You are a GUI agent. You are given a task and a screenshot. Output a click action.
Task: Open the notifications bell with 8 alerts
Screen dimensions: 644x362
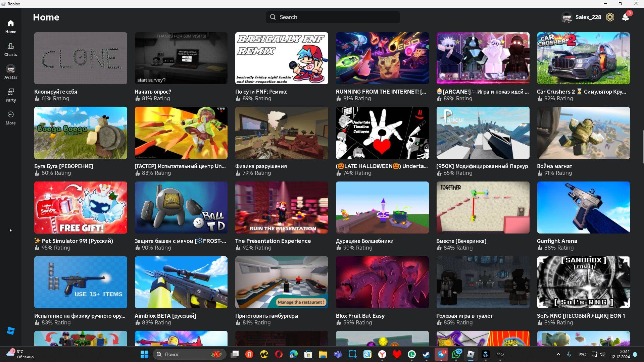[x=626, y=17]
